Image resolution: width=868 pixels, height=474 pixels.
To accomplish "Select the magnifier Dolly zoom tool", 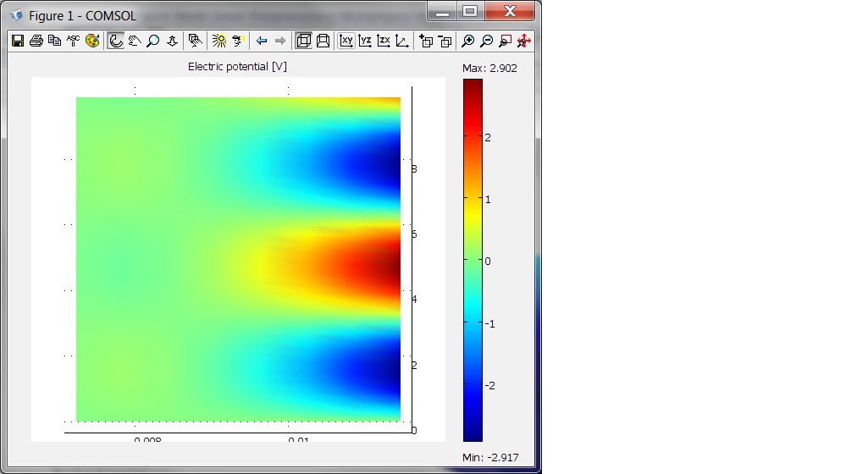I will click(153, 41).
